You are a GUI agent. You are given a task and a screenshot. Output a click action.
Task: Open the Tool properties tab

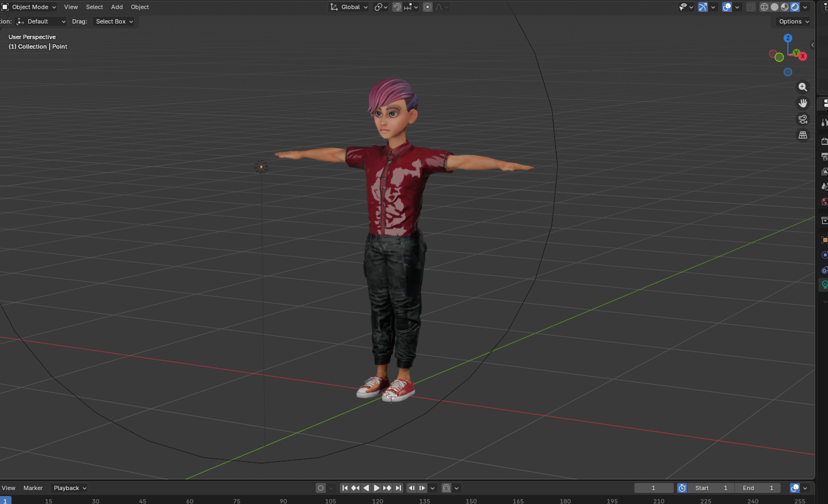824,122
